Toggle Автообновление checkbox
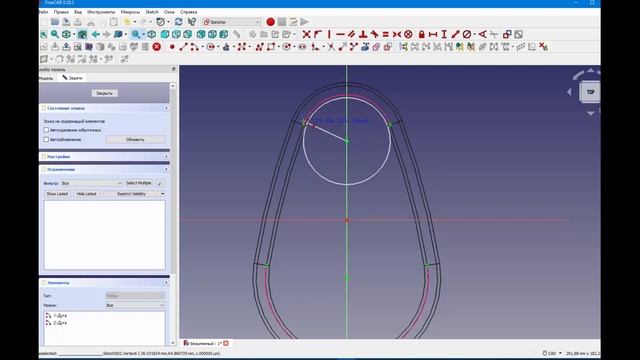 pyautogui.click(x=46, y=140)
